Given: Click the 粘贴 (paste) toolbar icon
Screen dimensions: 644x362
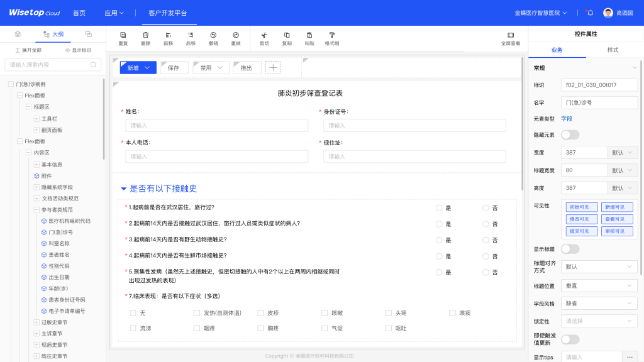Looking at the screenshot, I should (x=309, y=35).
